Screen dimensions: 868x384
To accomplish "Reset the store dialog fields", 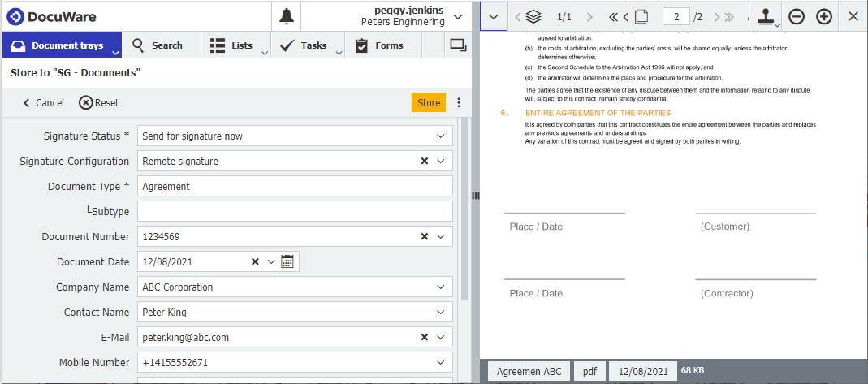I will 99,102.
